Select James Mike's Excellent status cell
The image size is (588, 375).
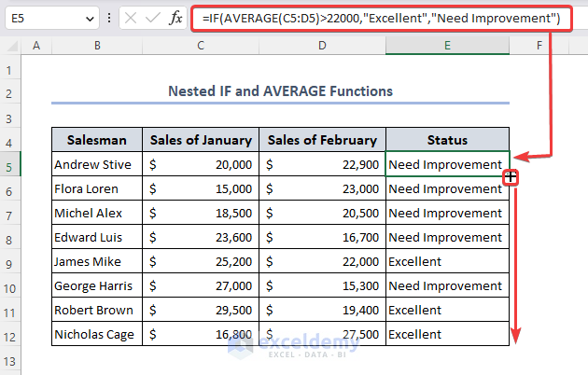coord(447,262)
